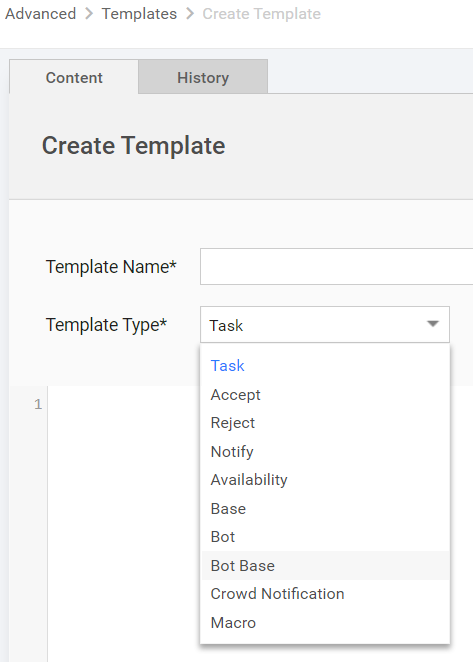This screenshot has height=662, width=473.
Task: Click the Template Name label
Action: pyautogui.click(x=111, y=267)
